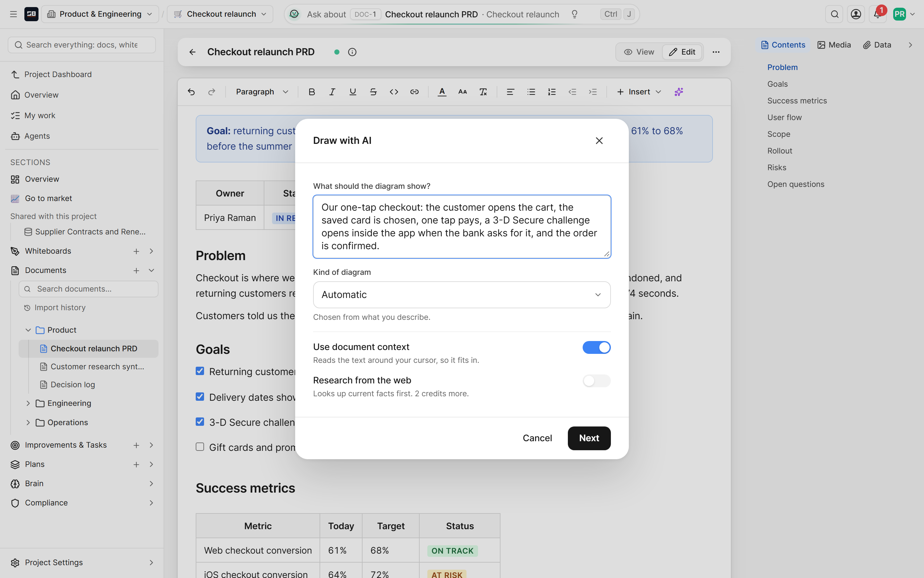Expand the Engineering folder
Image resolution: width=924 pixels, height=578 pixels.
click(28, 403)
